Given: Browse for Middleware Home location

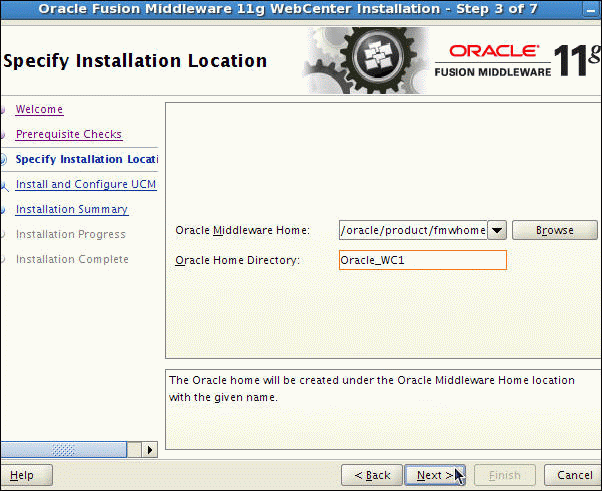Looking at the screenshot, I should tap(555, 230).
